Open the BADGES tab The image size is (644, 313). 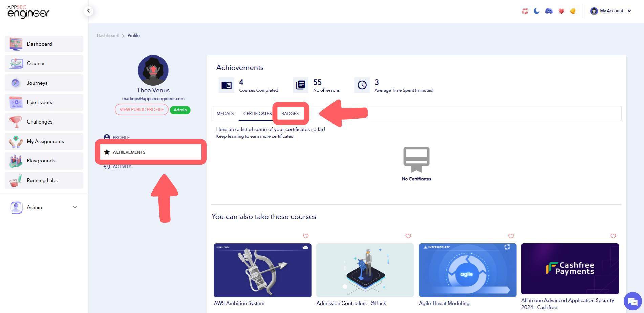(x=290, y=113)
